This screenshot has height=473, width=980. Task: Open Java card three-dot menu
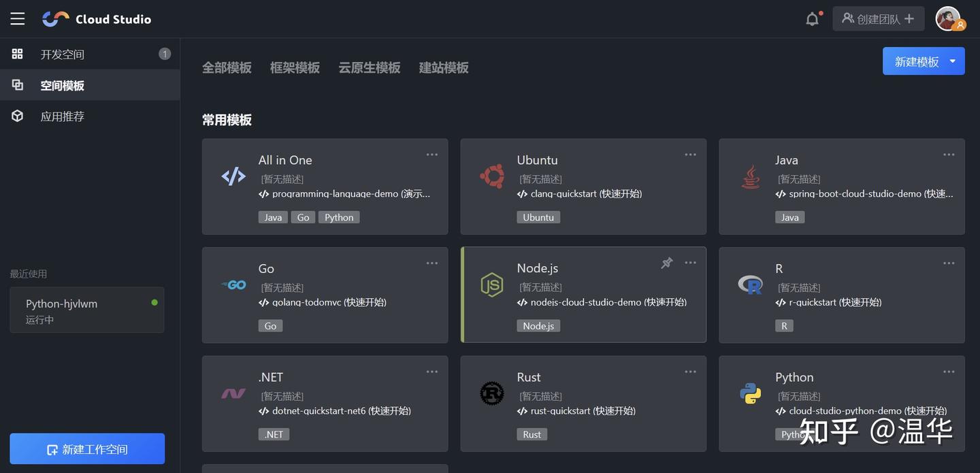(949, 154)
